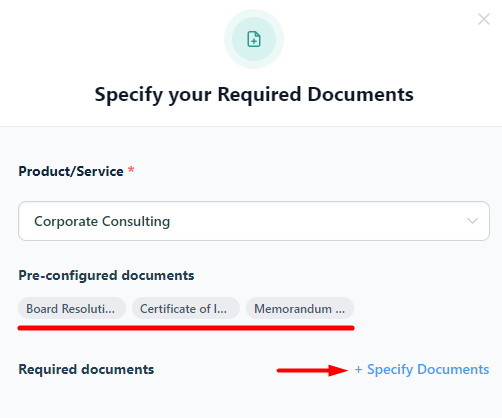
Task: Click the Required documents label
Action: pyautogui.click(x=86, y=369)
